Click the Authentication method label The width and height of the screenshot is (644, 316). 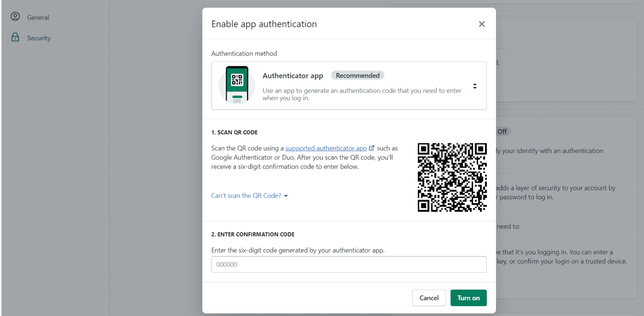244,53
